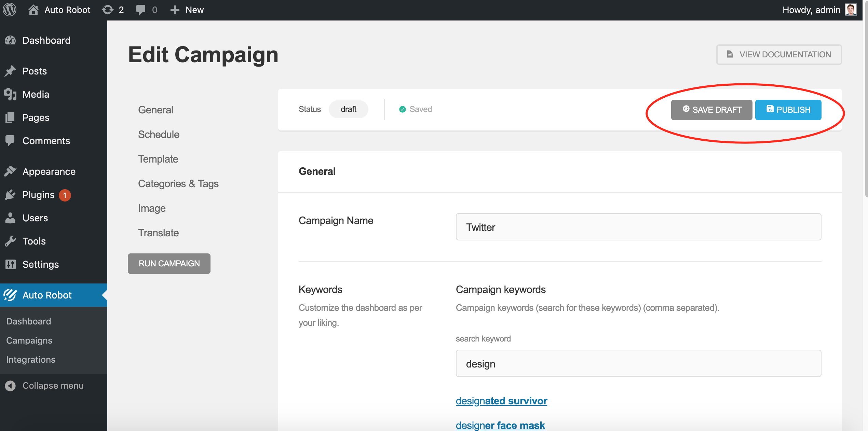
Task: Click the comments bubble icon in admin bar
Action: 140,10
